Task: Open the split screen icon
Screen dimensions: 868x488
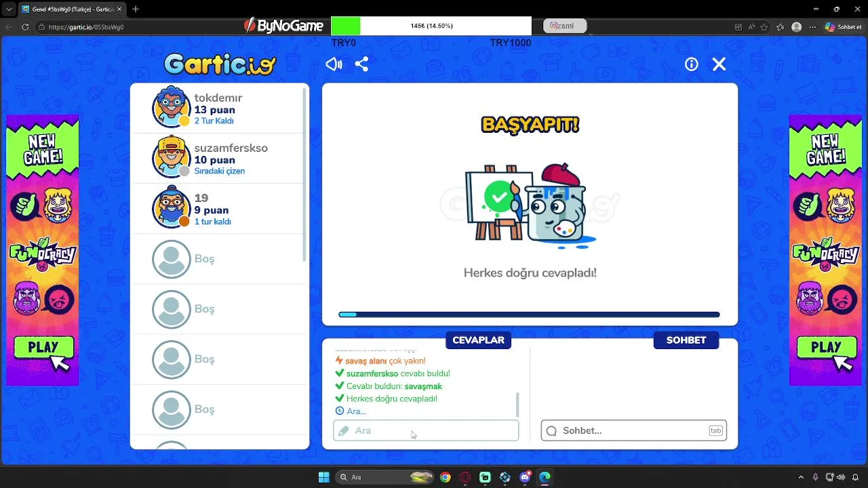Action: point(738,27)
